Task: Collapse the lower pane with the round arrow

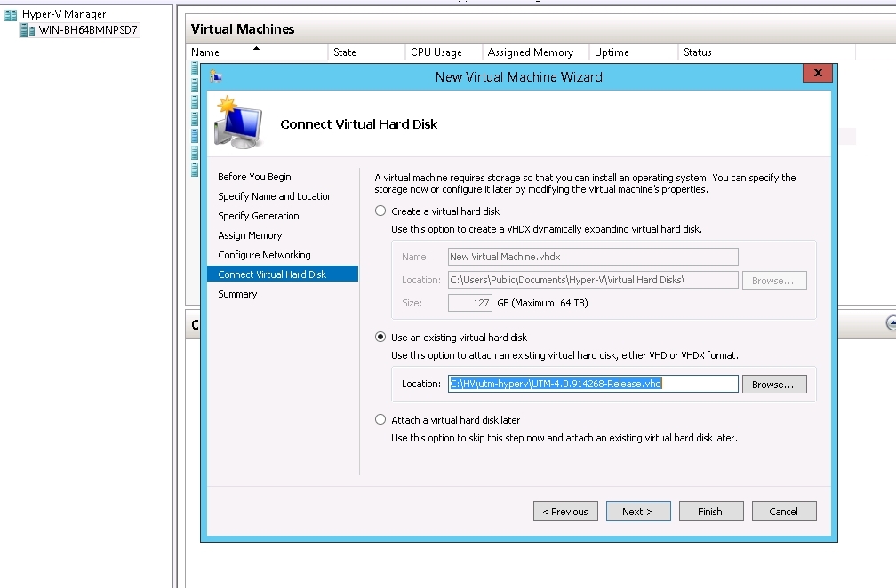Action: click(x=891, y=323)
